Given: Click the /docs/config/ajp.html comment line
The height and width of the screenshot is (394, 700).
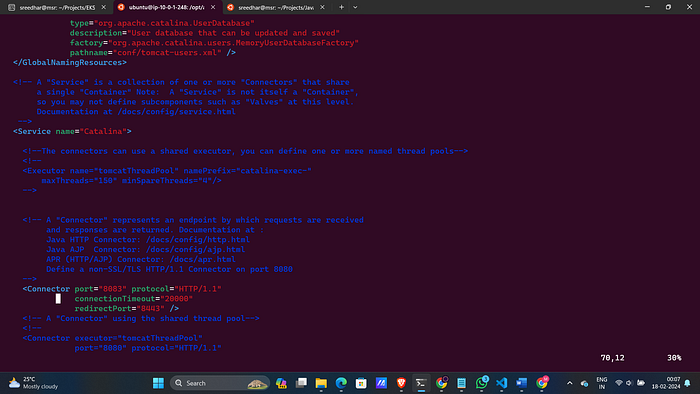Looking at the screenshot, I should (146, 249).
